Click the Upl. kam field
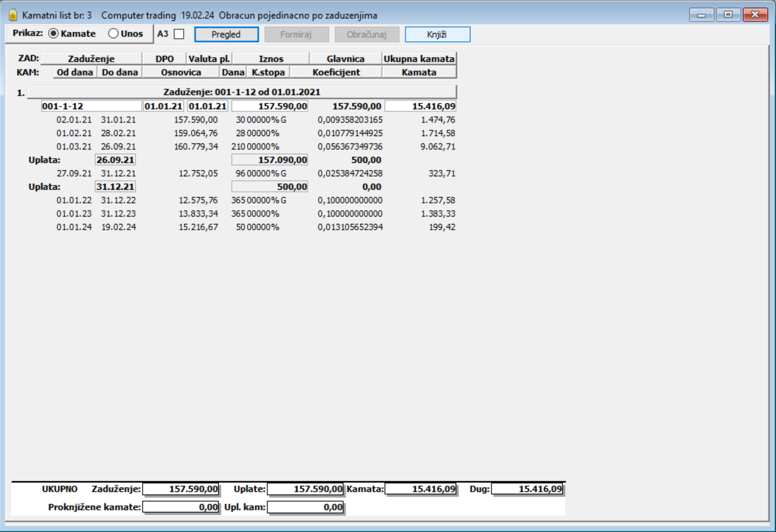The image size is (776, 532). pyautogui.click(x=305, y=507)
